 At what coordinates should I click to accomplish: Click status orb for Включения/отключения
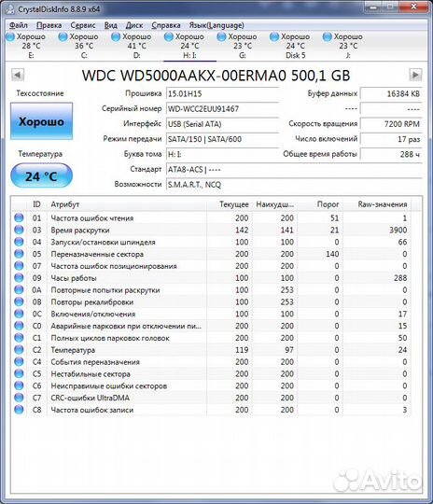19,314
